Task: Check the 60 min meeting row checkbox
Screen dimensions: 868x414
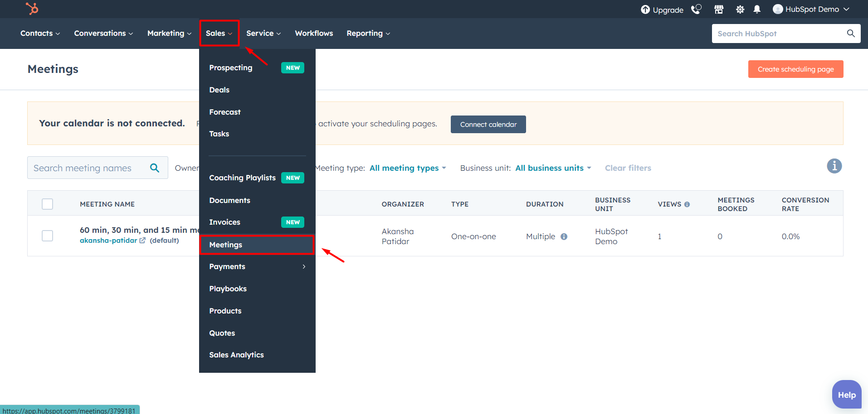Action: click(47, 236)
